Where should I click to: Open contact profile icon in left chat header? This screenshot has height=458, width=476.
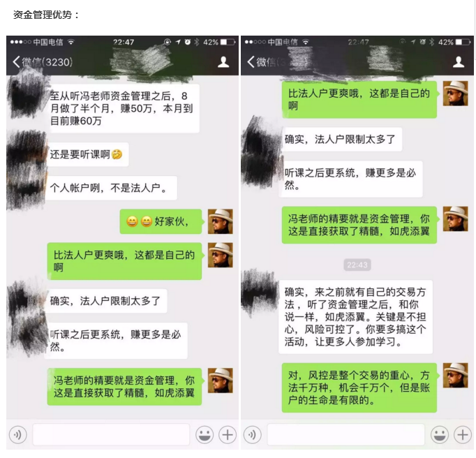click(x=223, y=62)
